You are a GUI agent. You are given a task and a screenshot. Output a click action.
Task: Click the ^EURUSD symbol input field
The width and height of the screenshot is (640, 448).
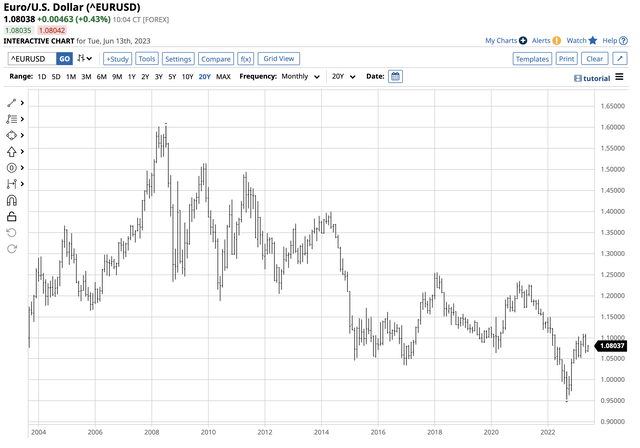coord(32,59)
